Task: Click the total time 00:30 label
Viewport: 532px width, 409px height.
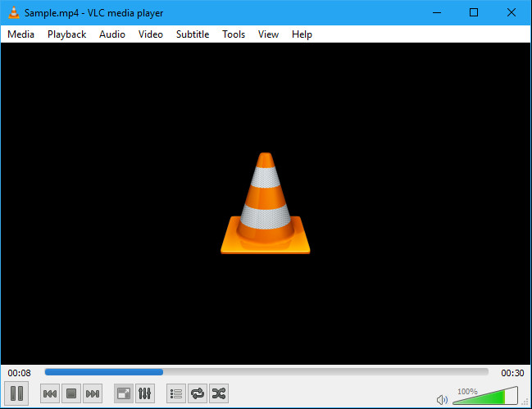Action: (512, 373)
